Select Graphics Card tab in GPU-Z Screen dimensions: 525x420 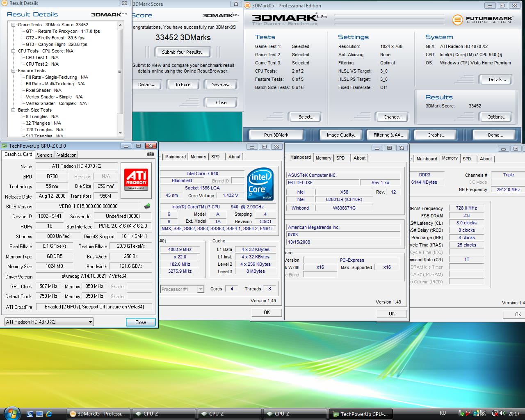tap(18, 154)
